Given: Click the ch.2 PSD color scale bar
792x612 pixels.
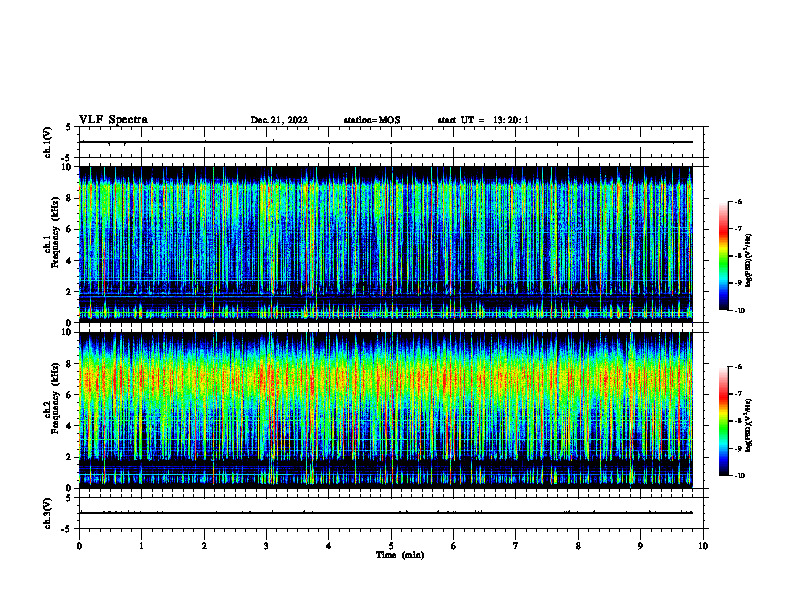Looking at the screenshot, I should [x=724, y=421].
